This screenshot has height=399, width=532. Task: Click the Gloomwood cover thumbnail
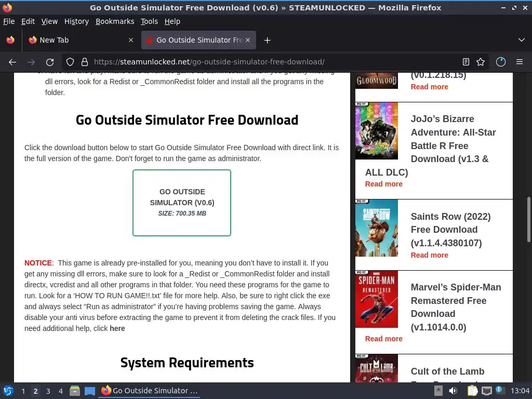pyautogui.click(x=376, y=81)
